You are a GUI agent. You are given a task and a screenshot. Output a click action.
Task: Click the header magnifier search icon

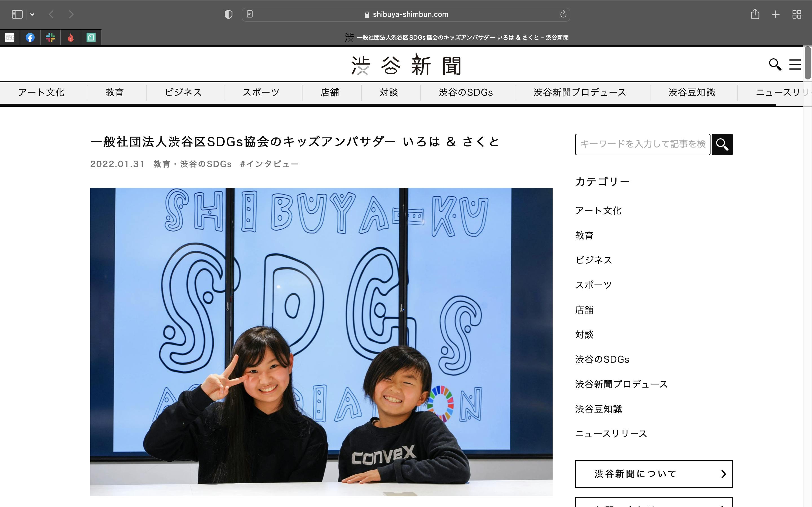tap(775, 65)
